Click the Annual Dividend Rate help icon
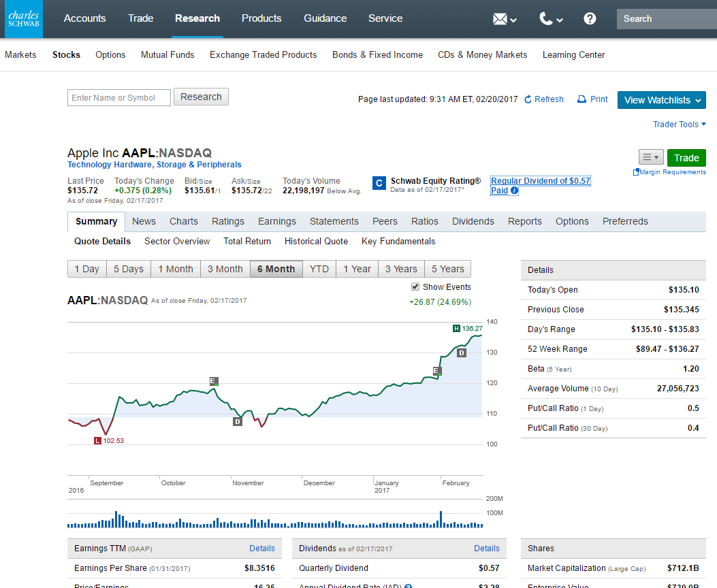This screenshot has height=588, width=717. point(409,586)
